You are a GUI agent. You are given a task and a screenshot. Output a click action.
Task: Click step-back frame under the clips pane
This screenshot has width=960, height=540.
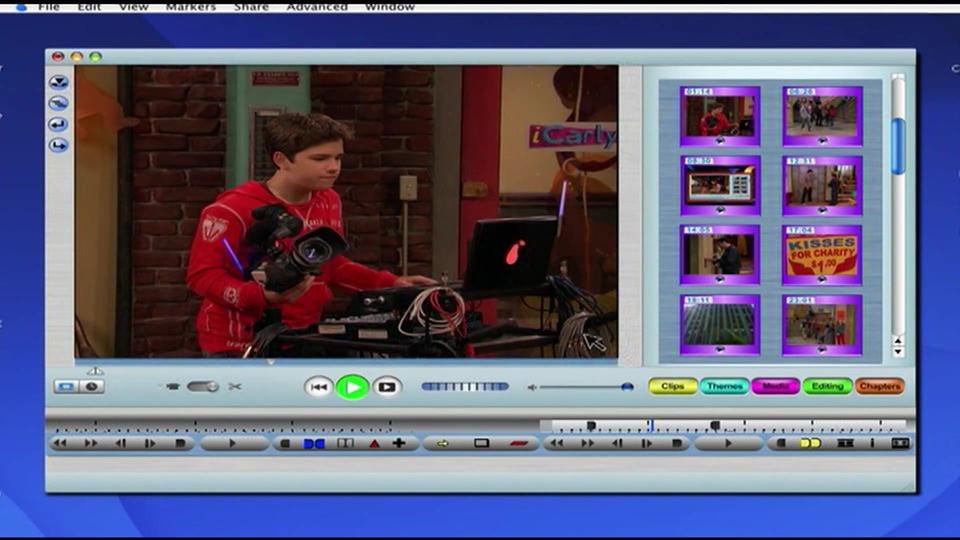(x=618, y=443)
